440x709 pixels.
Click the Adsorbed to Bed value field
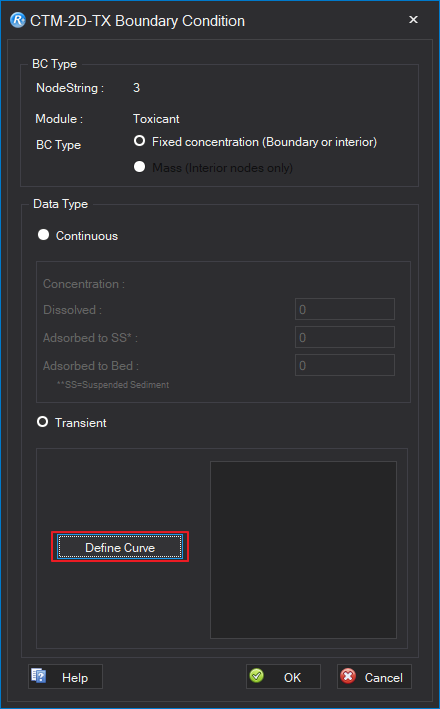[x=345, y=365]
